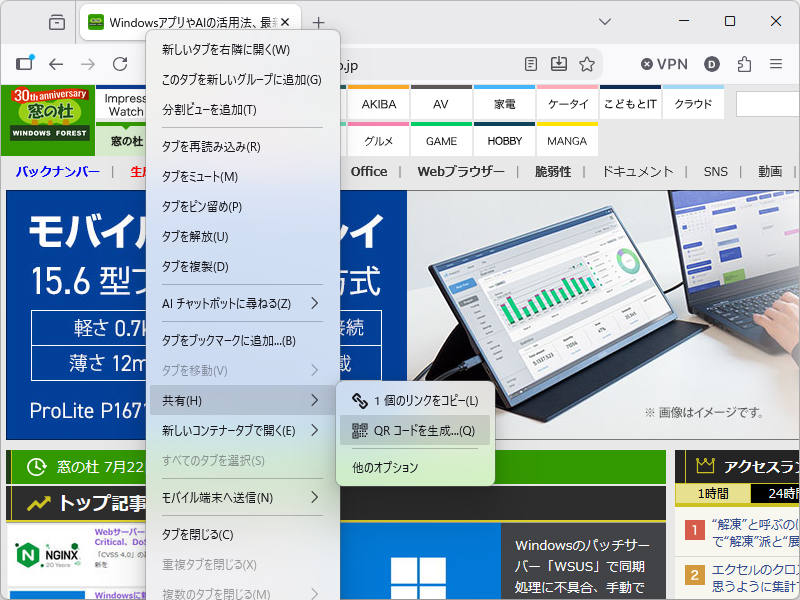Viewport: 800px width, 600px height.
Task: Click the install/download page icon in address bar
Action: [x=559, y=64]
